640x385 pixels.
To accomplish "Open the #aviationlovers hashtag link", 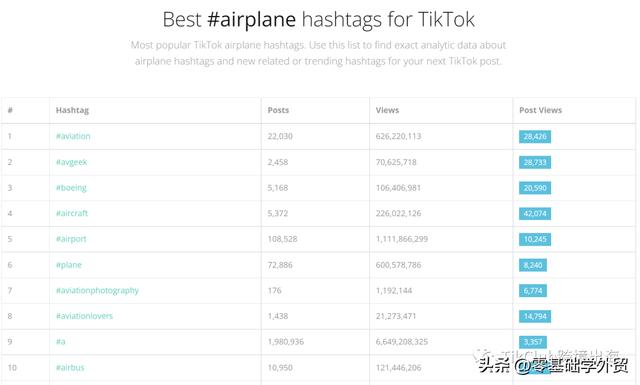I will click(x=84, y=316).
